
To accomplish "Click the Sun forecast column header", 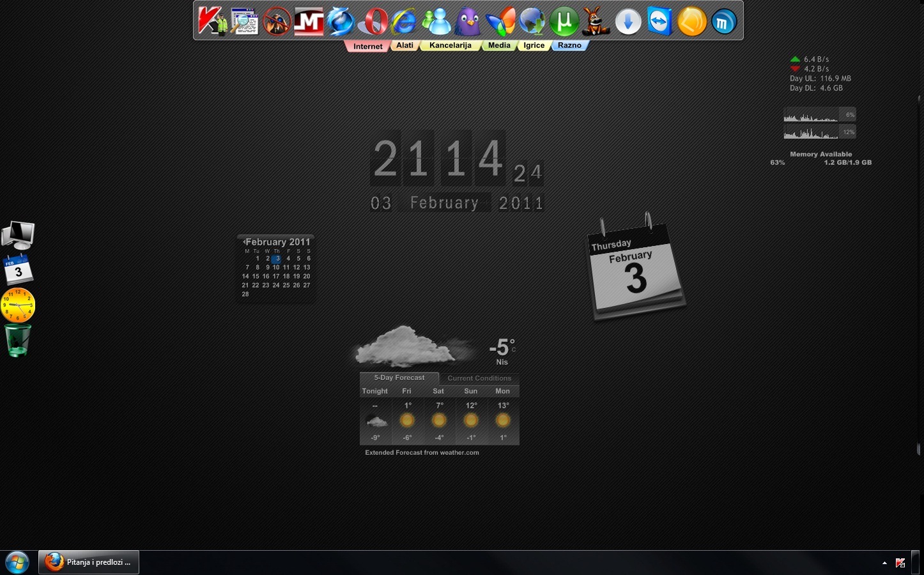I will (x=471, y=391).
